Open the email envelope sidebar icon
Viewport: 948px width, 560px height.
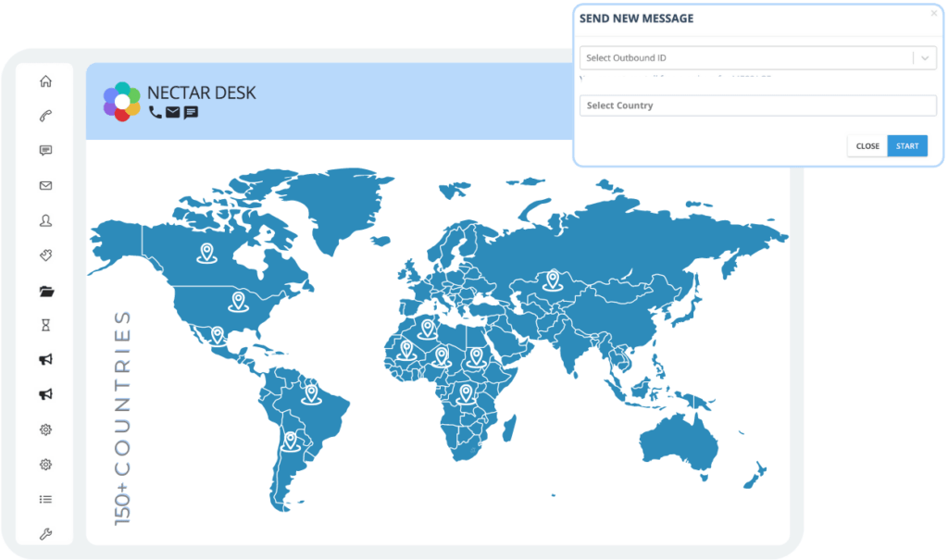coord(45,186)
